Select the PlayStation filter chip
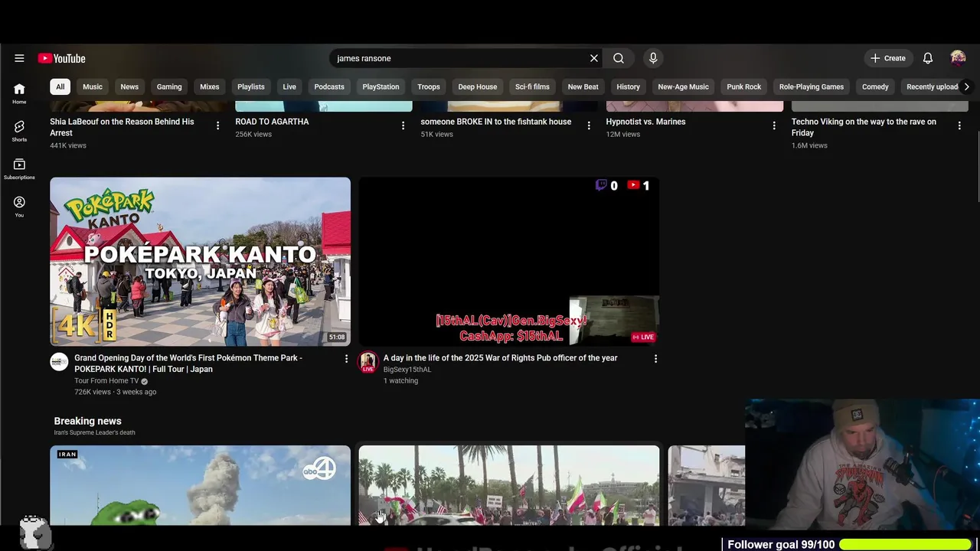The height and width of the screenshot is (551, 980). click(x=381, y=86)
